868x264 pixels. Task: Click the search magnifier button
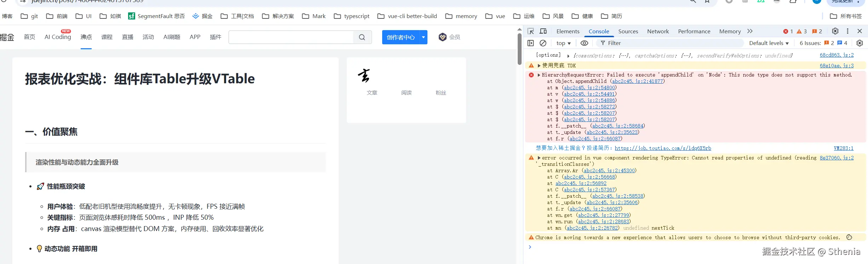click(x=362, y=37)
